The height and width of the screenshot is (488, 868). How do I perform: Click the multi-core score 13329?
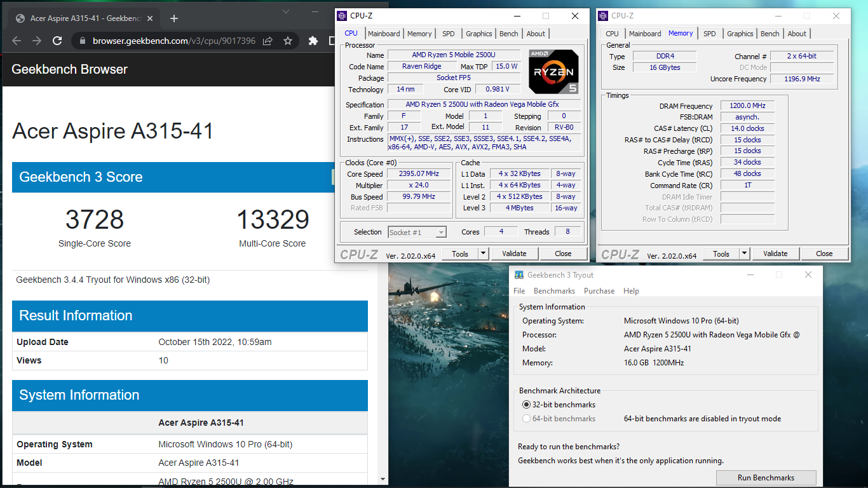(x=273, y=220)
